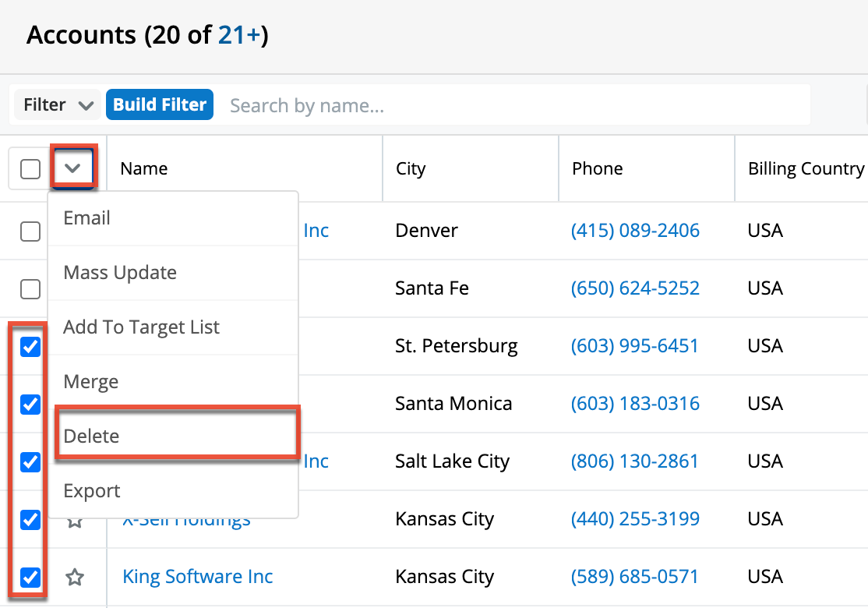The image size is (868, 608).
Task: Toggle the select-all checkbox in header
Action: coord(30,168)
